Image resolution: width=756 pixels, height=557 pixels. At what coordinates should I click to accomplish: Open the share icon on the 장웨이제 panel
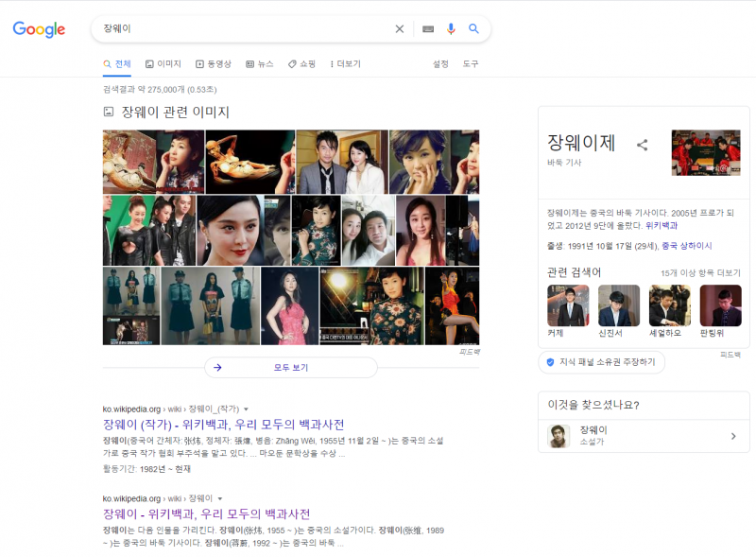643,146
